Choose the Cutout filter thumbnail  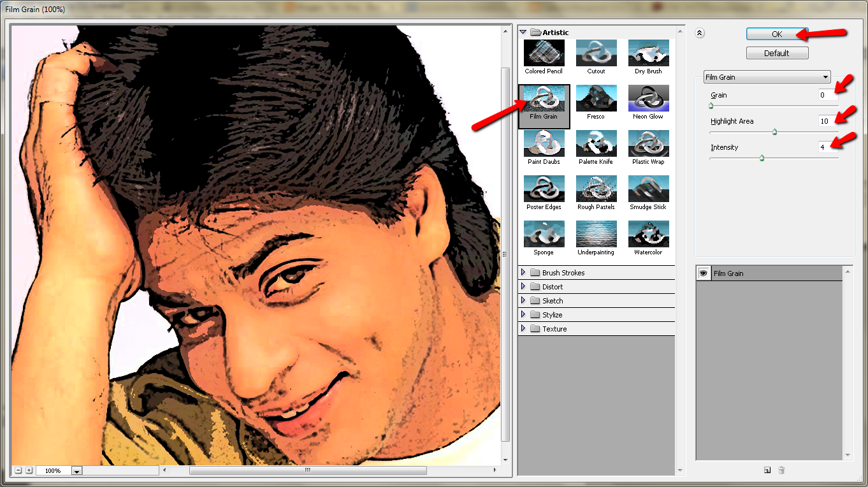(596, 53)
